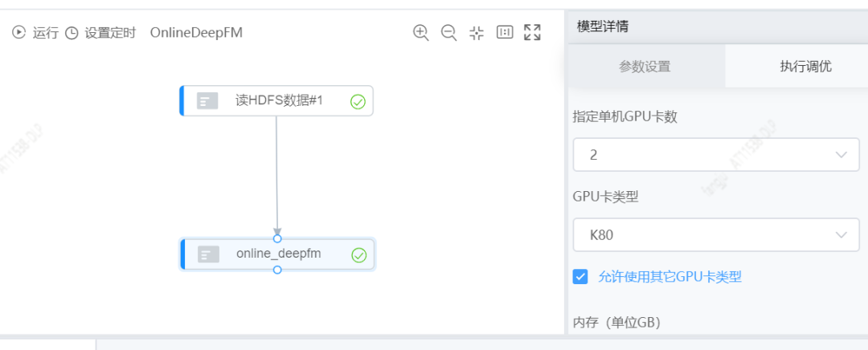Click the green success check on 读HDFS数据#1
Image resolution: width=868 pixels, height=350 pixels.
(x=358, y=101)
